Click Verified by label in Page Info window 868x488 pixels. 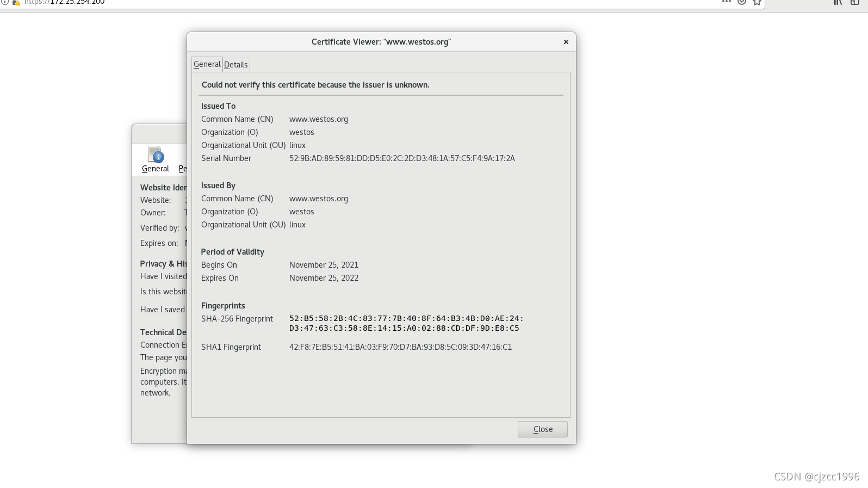(159, 228)
